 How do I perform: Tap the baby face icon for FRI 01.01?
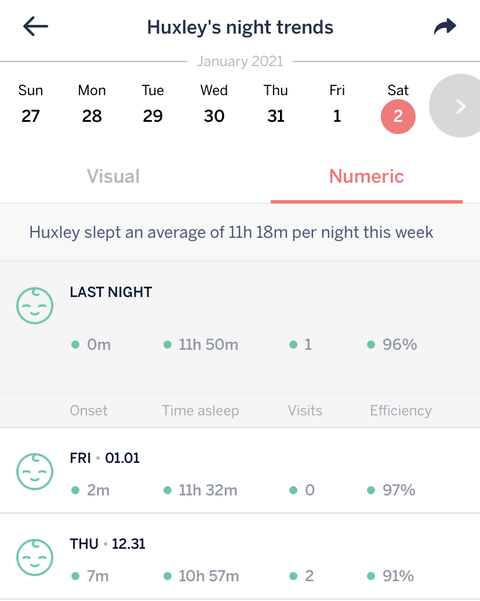click(x=35, y=471)
